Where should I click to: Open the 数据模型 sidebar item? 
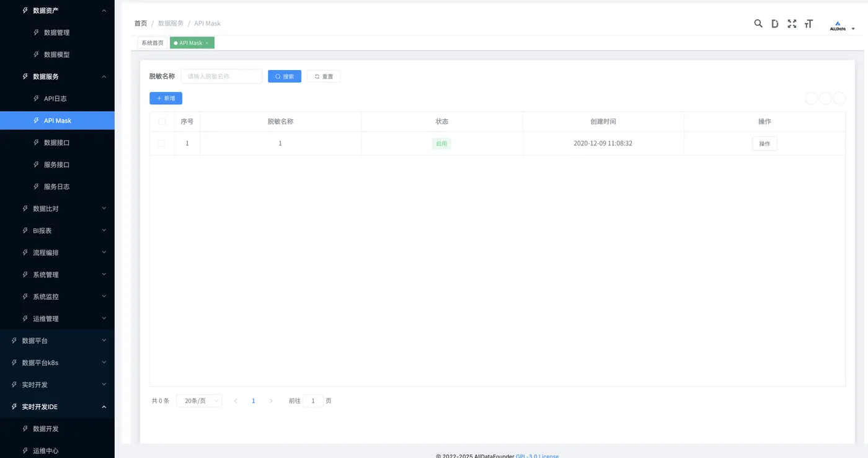[x=57, y=55]
